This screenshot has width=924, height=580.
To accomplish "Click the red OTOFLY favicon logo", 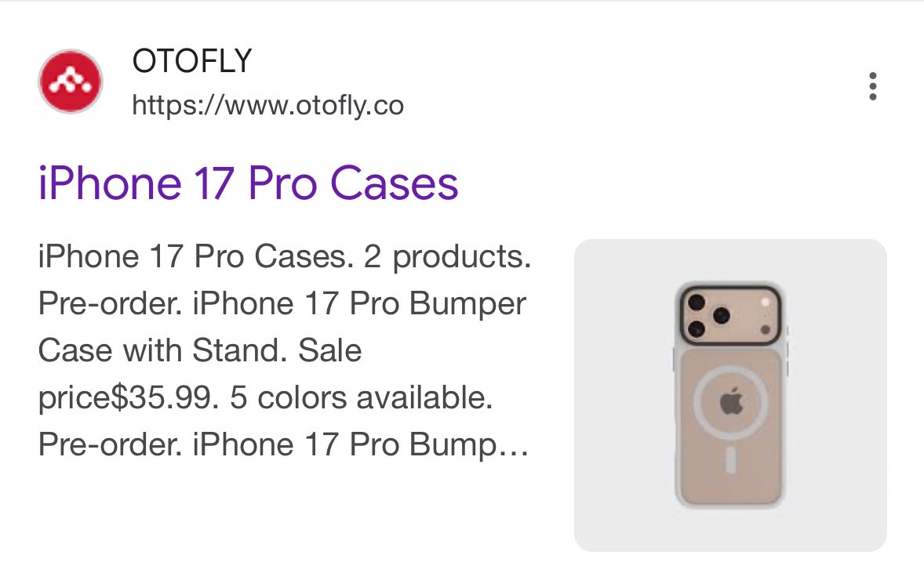I will point(70,82).
